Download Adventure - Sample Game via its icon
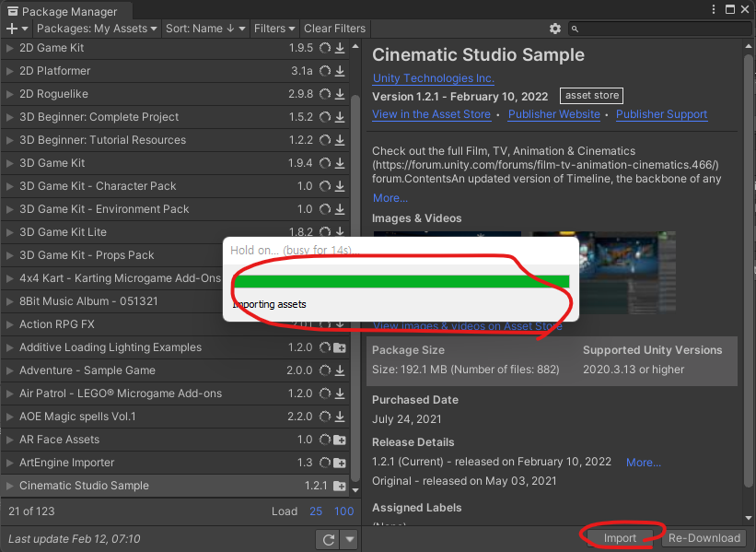 [x=340, y=370]
